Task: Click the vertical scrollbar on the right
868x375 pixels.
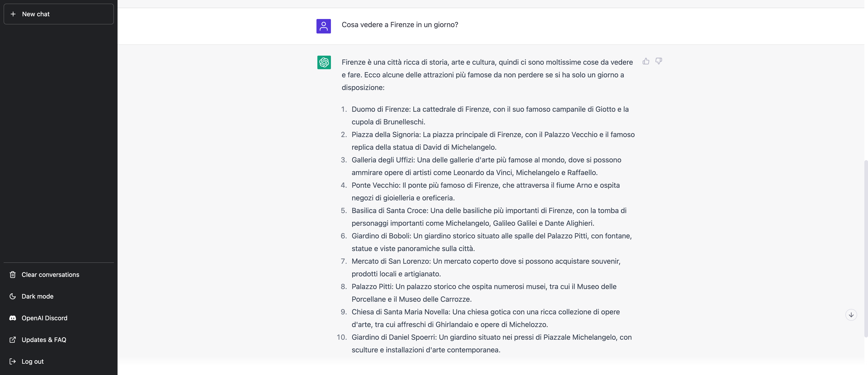Action: pos(866,249)
